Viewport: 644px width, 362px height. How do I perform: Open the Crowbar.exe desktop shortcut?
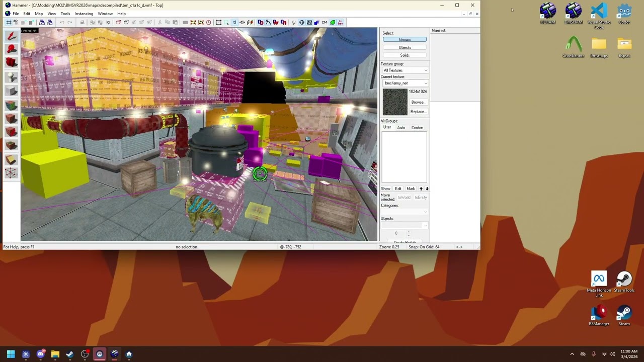[573, 47]
